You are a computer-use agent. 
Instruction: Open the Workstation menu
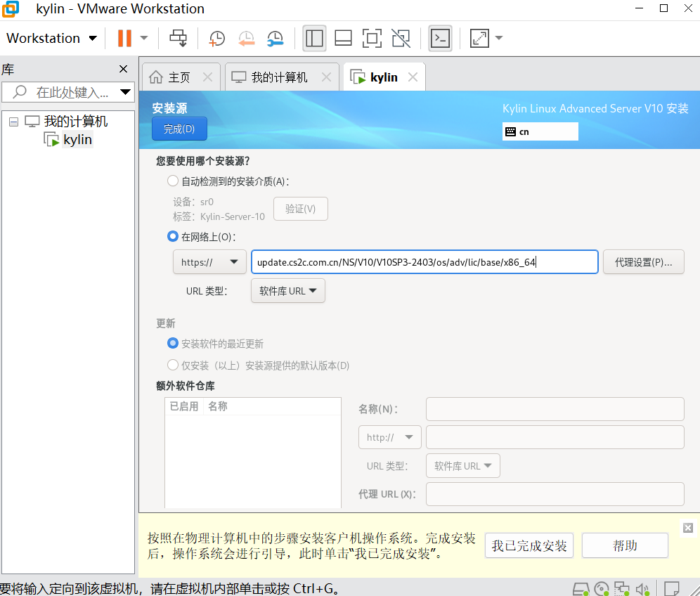[51, 39]
